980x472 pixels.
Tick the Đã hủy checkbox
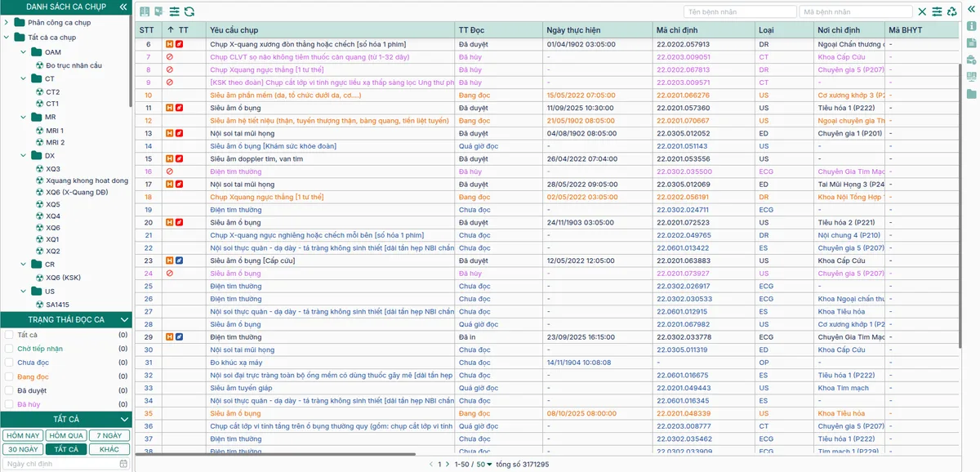[8, 404]
